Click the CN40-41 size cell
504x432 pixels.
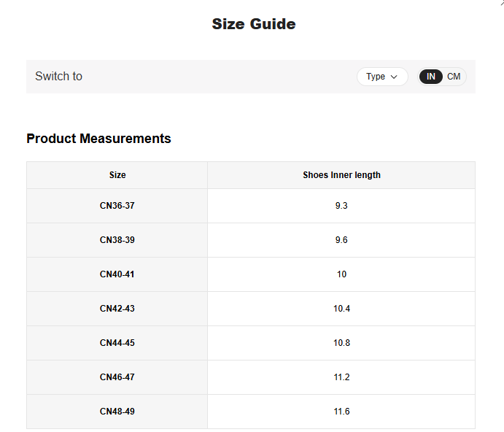coord(117,274)
